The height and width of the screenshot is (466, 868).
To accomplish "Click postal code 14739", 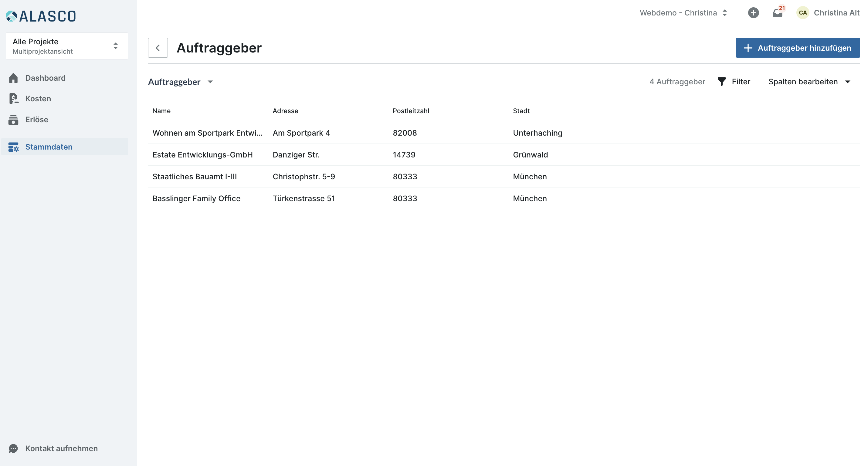I will (404, 155).
